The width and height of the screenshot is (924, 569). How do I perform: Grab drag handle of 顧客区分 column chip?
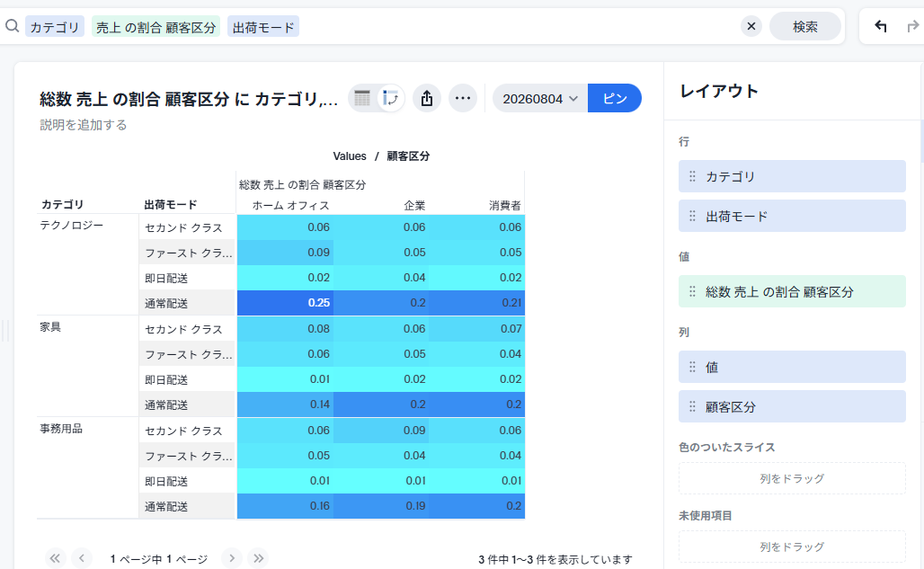point(692,406)
